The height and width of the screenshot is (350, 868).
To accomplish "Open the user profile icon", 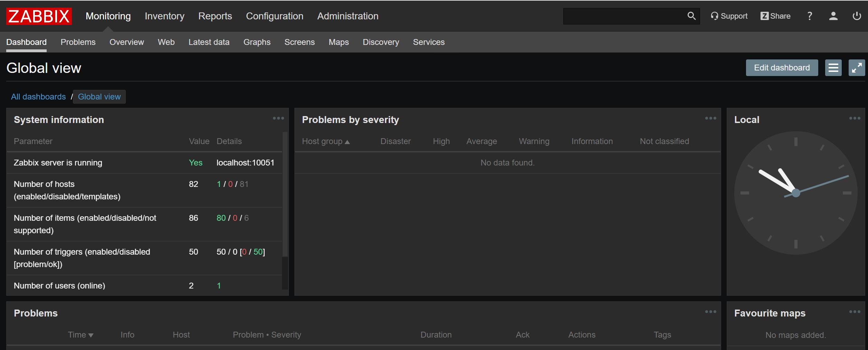I will (x=833, y=16).
